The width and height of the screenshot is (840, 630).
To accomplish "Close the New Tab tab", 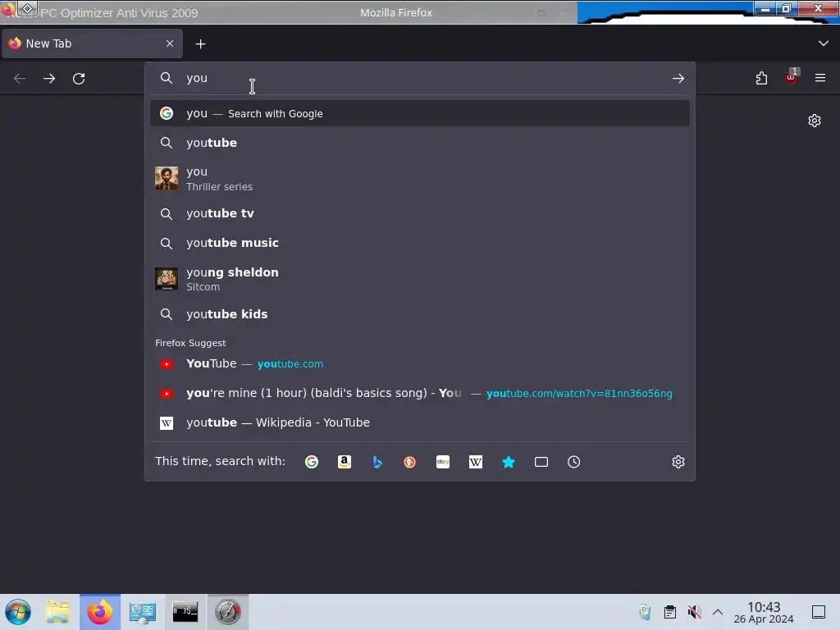I will click(x=170, y=43).
